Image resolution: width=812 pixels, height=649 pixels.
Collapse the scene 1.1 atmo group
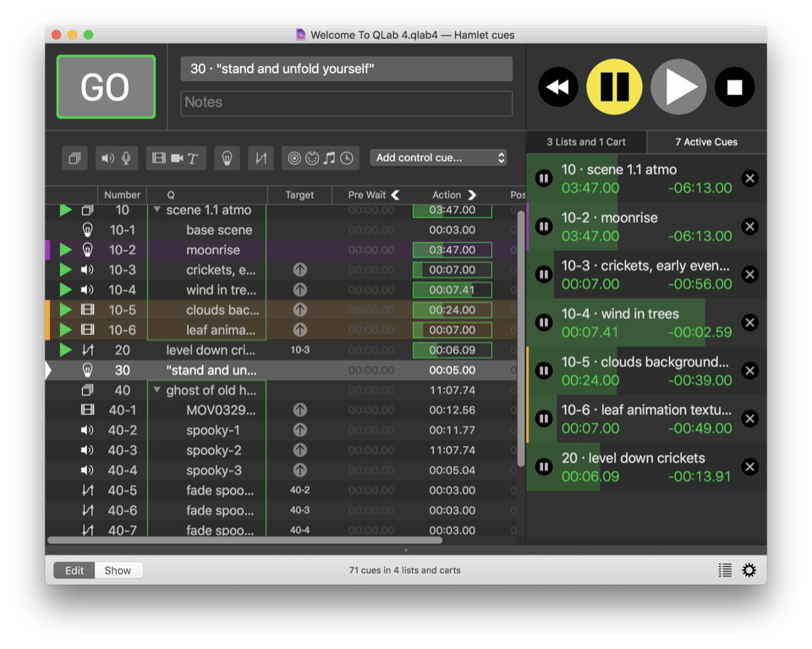click(x=156, y=210)
